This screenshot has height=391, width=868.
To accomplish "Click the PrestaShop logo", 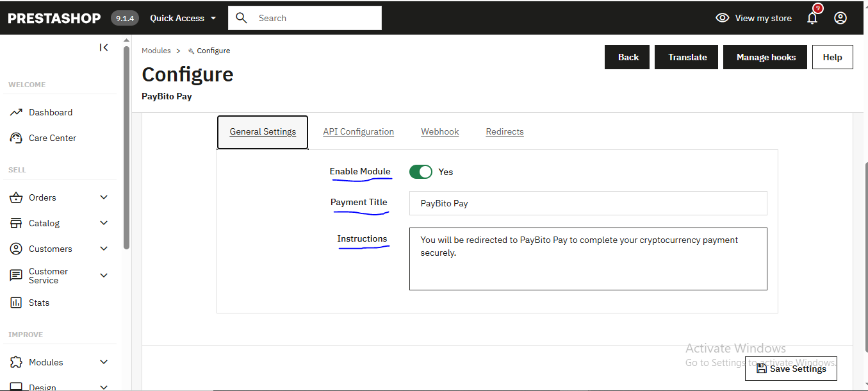I will pyautogui.click(x=54, y=18).
